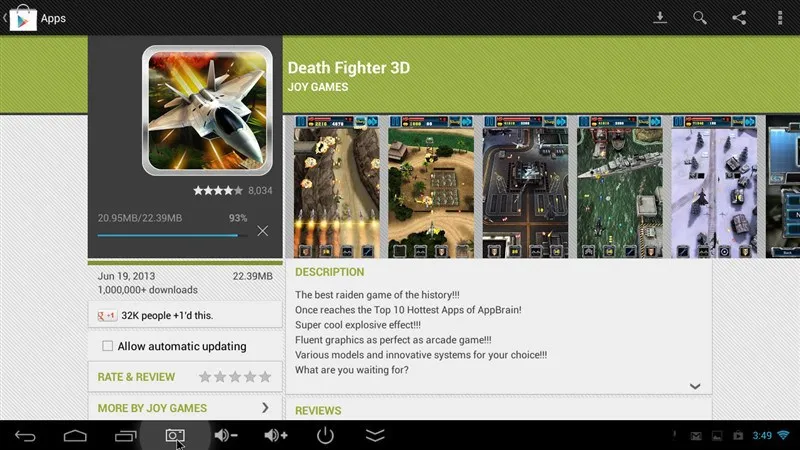Click "The best raiden game" description line
This screenshot has width=800, height=450.
click(x=377, y=295)
